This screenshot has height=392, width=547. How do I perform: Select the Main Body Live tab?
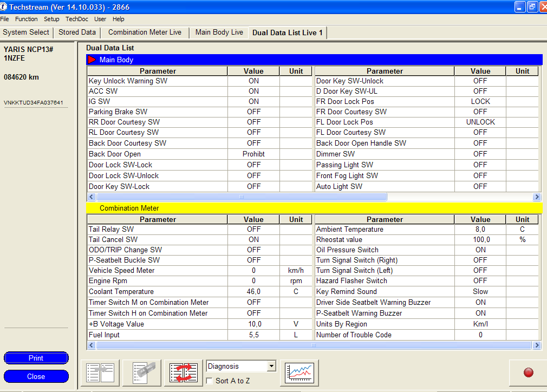[x=219, y=32]
